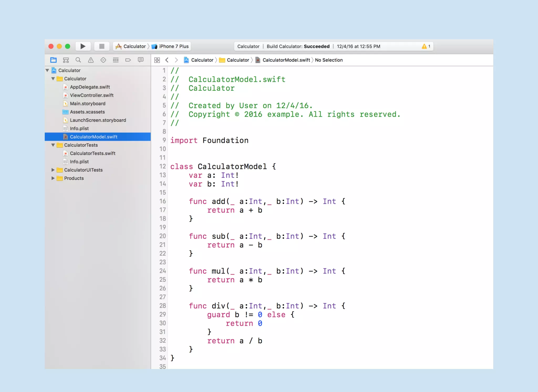Collapse the CalculatorTests group
Image resolution: width=538 pixels, height=392 pixels.
click(x=53, y=145)
